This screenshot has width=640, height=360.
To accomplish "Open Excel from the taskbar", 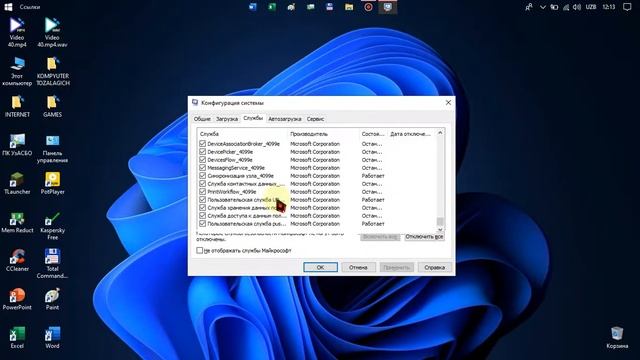I will [x=272, y=7].
